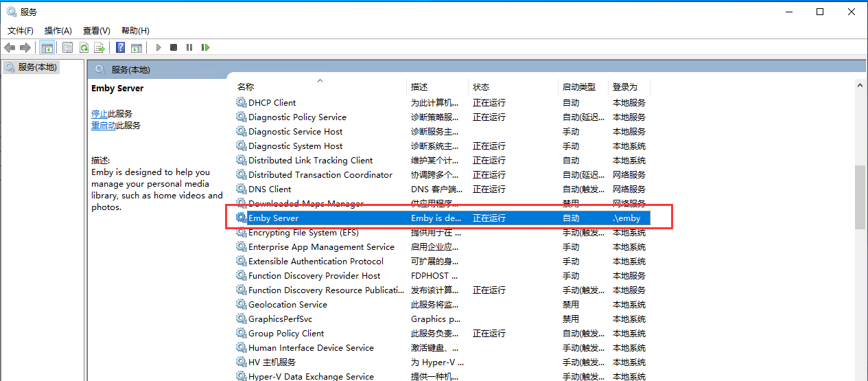Viewport: 868px width, 381px height.
Task: Click the Forward arrow in toolbar
Action: pos(25,47)
